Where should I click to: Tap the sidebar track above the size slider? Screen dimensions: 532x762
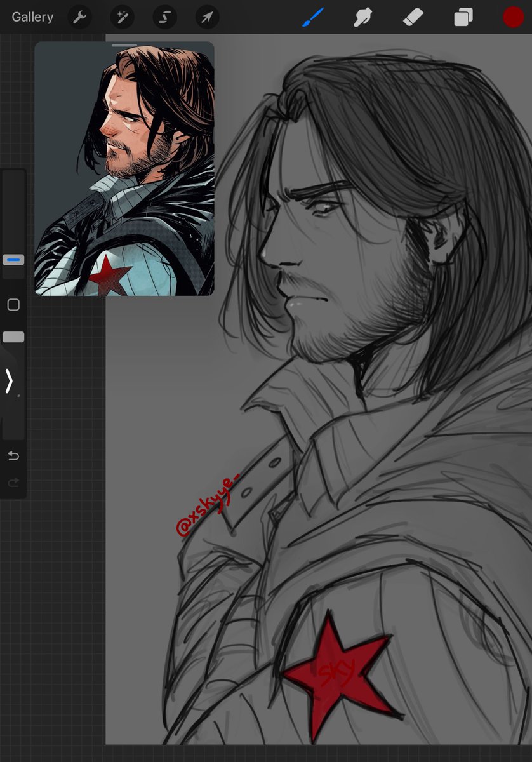click(13, 210)
